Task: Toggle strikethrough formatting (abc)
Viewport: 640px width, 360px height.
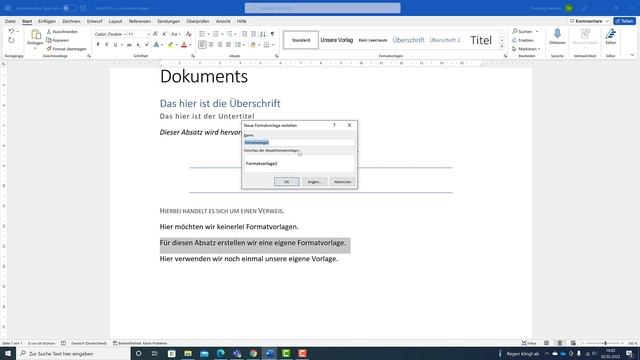Action: click(129, 44)
